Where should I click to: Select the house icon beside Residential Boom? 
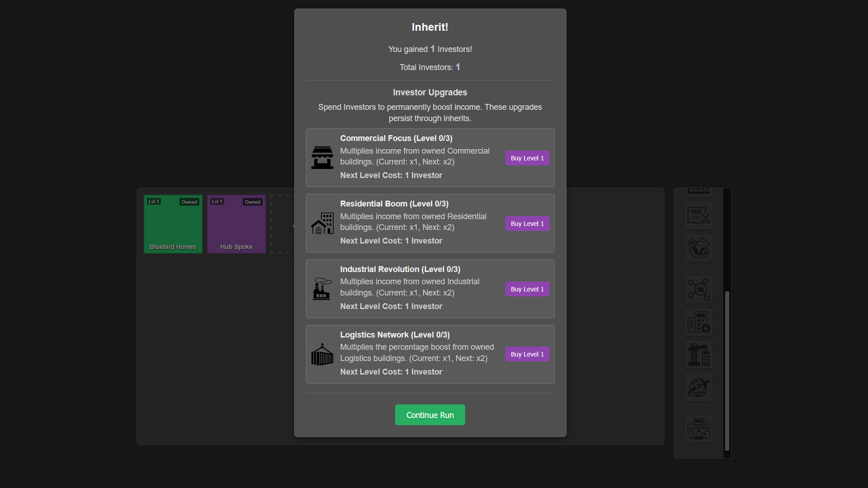click(x=322, y=223)
